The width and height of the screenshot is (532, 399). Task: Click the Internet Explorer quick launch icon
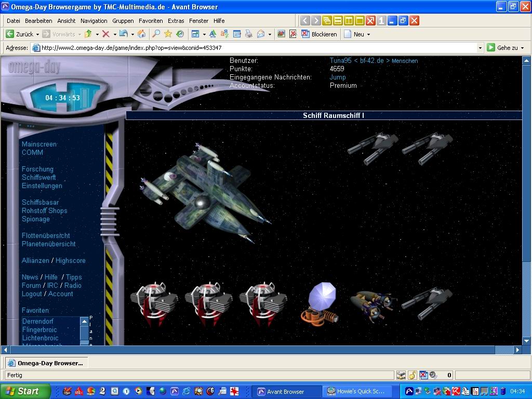click(x=186, y=391)
